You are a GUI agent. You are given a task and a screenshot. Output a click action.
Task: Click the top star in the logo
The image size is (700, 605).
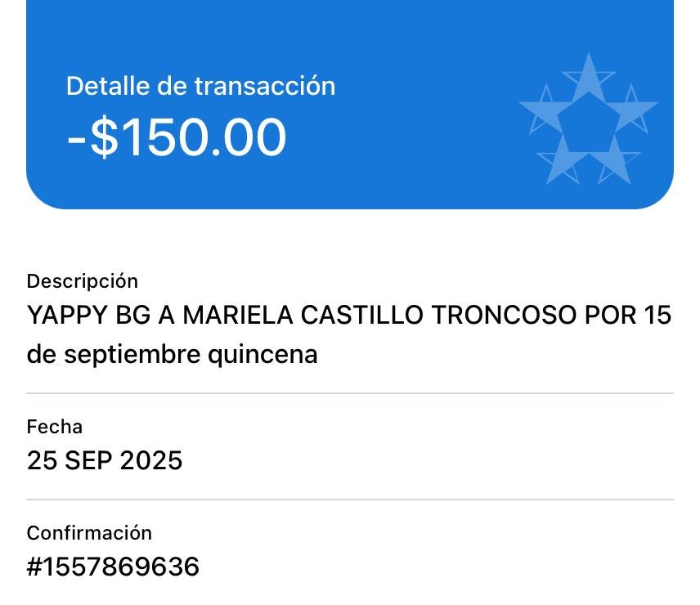pos(588,77)
